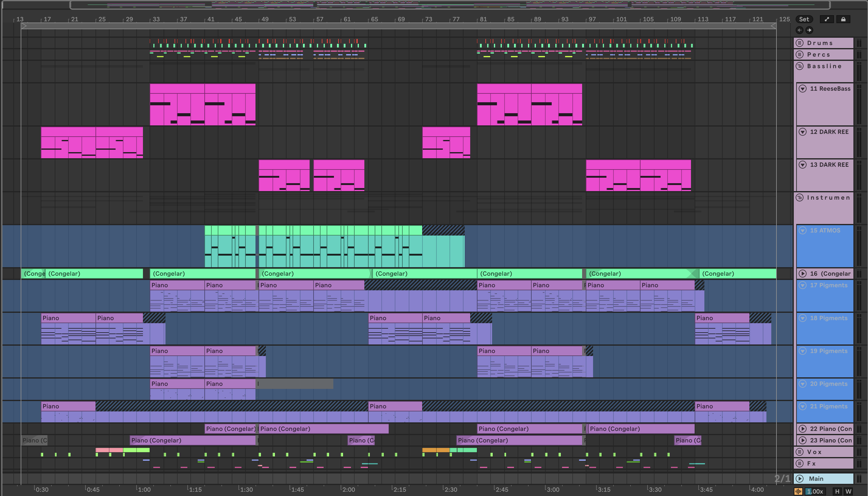Collapse 20 Pigments track arrow
Screen dimensions: 868x496
pyautogui.click(x=803, y=384)
